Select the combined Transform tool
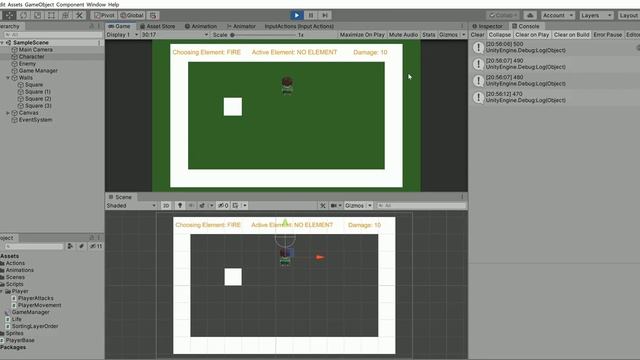 pyautogui.click(x=65, y=16)
